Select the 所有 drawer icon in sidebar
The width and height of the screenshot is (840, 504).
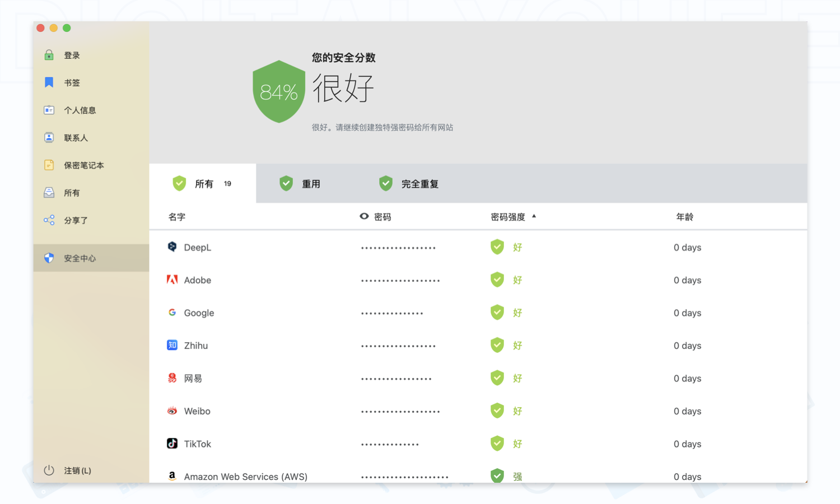49,192
